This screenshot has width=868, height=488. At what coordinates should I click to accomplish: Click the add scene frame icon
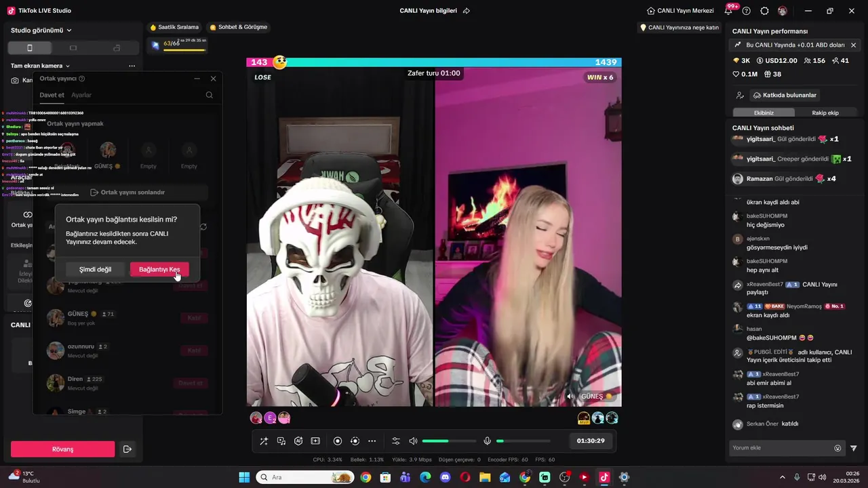[315, 441]
